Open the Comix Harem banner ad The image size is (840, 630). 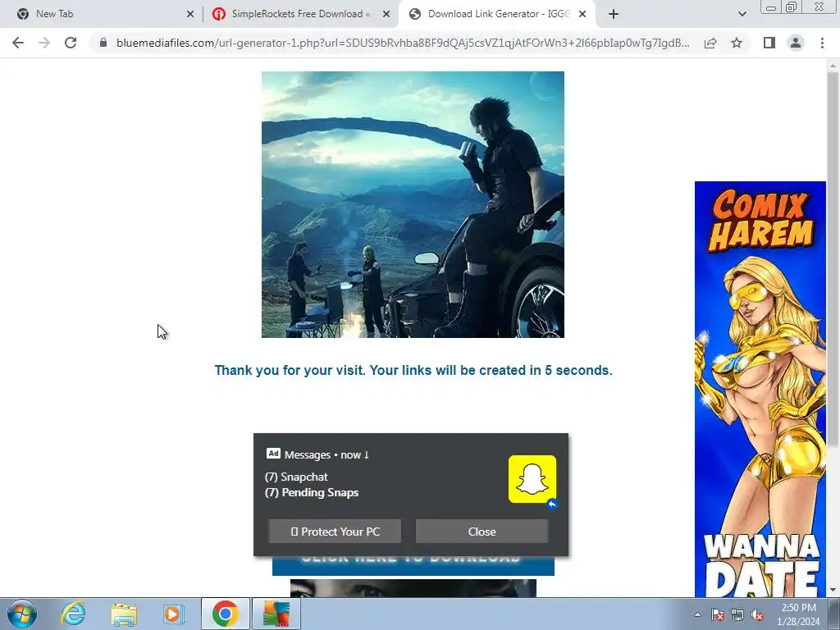[x=760, y=389]
